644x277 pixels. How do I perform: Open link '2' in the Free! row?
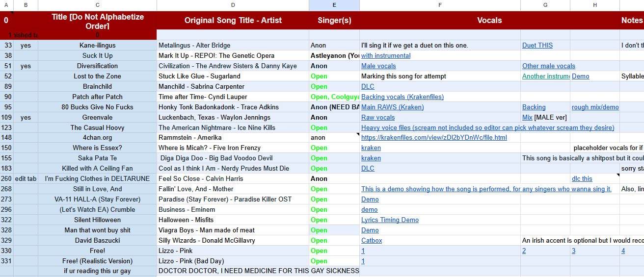coord(524,251)
